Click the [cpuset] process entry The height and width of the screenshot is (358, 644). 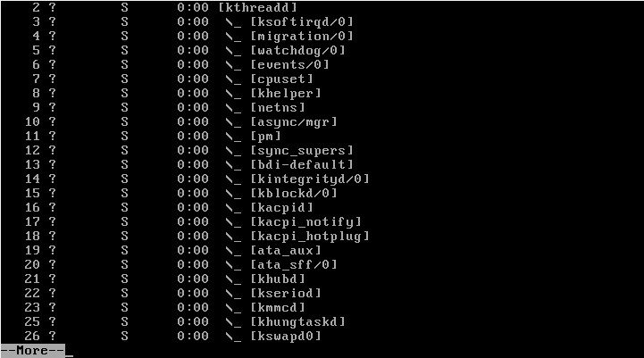[281, 79]
